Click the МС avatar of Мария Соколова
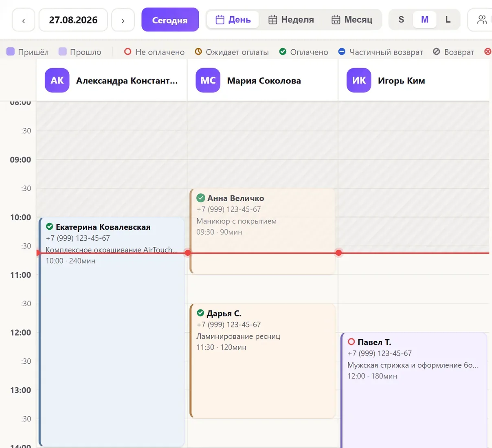 208,81
